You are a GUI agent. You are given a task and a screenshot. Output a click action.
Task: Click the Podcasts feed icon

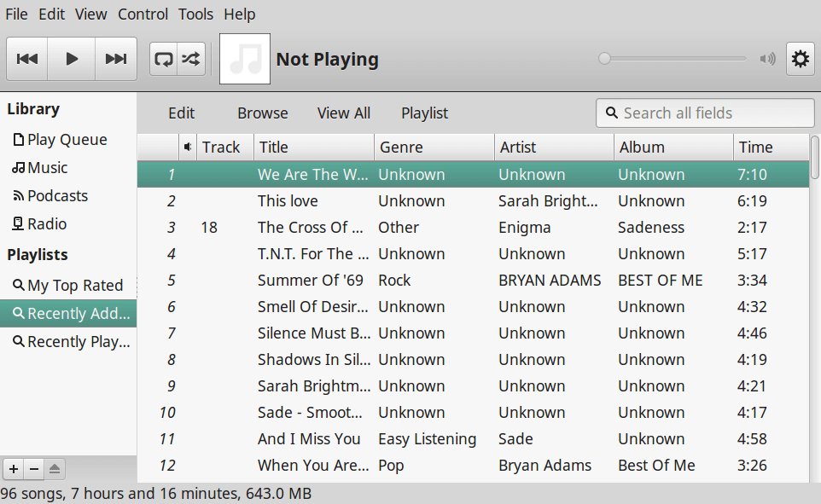(18, 196)
